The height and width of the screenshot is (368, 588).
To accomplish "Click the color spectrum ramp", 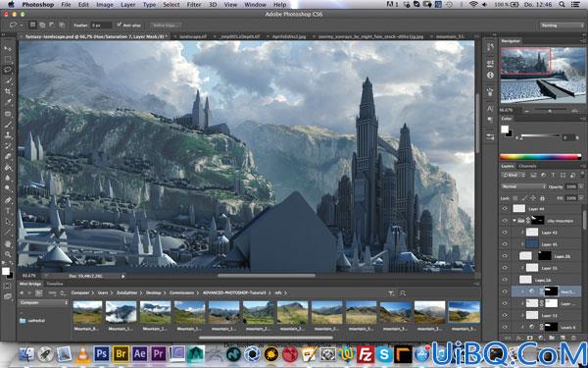I will click(x=540, y=157).
